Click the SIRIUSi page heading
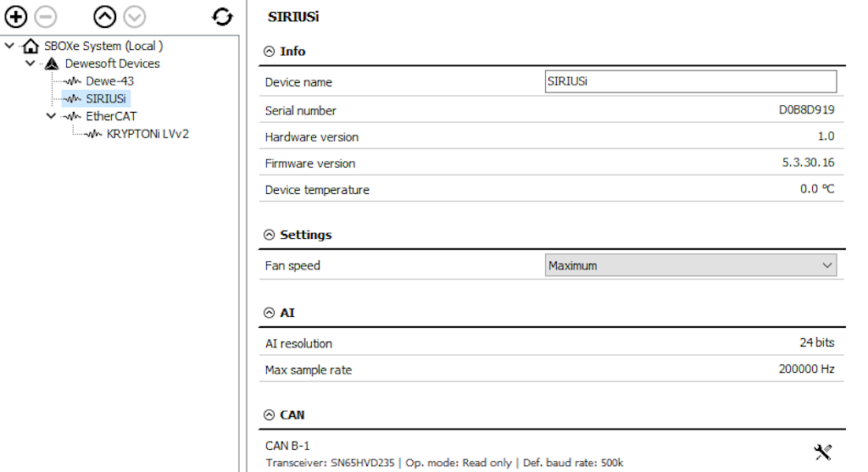This screenshot has height=472, width=868. [293, 17]
